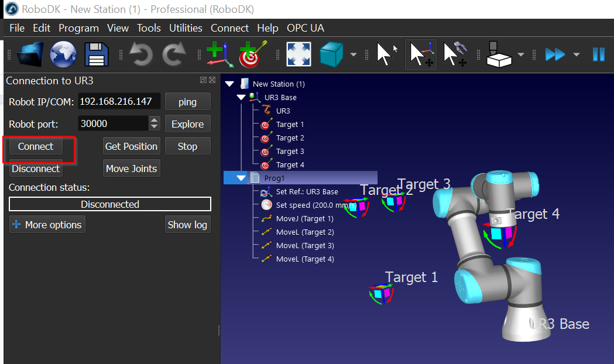The height and width of the screenshot is (364, 614).
Task: Choose the isometric view cube
Action: (332, 54)
